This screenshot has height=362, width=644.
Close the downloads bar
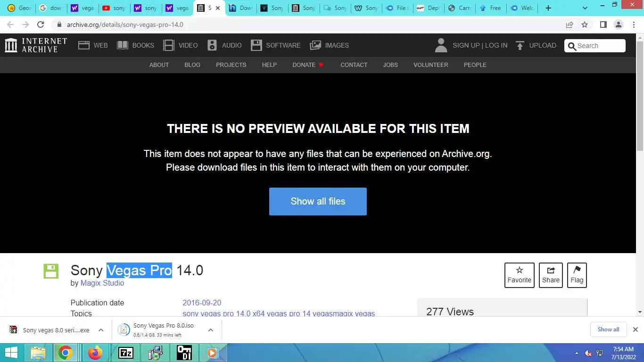(x=635, y=329)
